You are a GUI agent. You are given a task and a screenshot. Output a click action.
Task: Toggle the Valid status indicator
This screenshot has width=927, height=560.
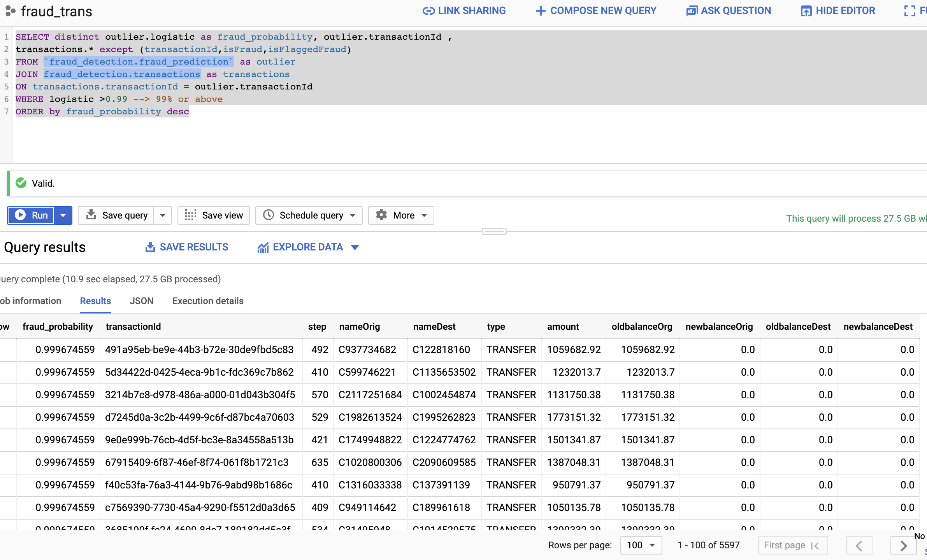click(x=24, y=183)
